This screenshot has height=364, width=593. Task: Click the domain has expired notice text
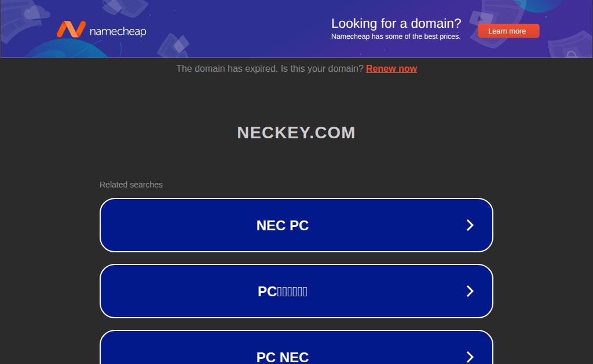[270, 69]
